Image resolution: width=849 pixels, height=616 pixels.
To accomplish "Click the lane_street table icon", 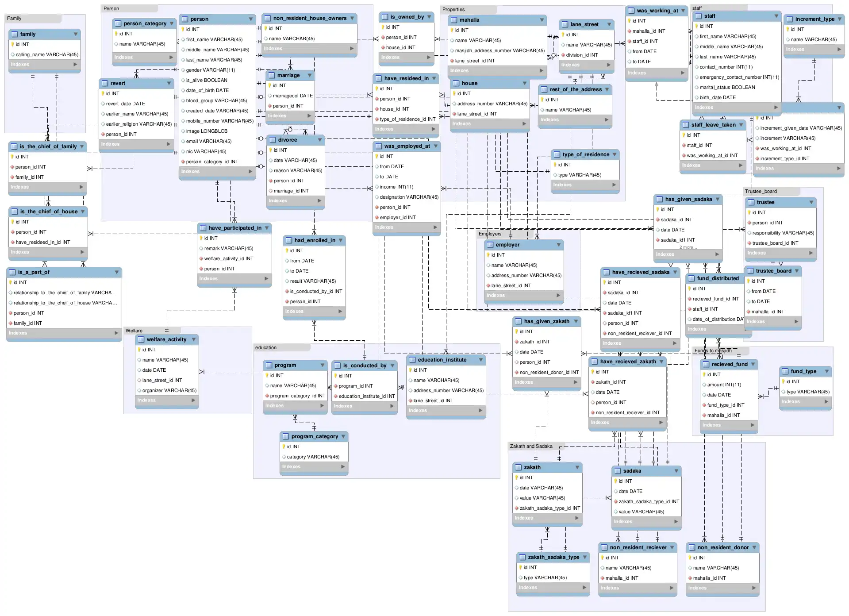I will pyautogui.click(x=565, y=24).
